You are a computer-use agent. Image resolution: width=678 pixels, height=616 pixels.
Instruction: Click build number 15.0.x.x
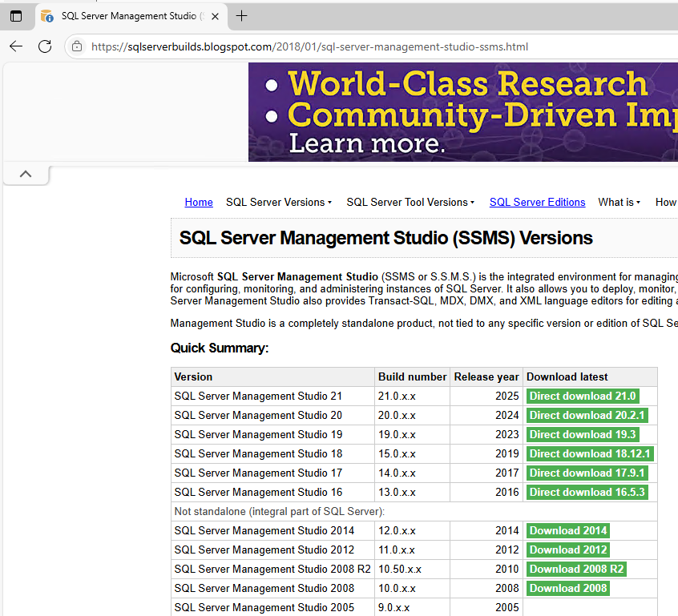point(412,454)
